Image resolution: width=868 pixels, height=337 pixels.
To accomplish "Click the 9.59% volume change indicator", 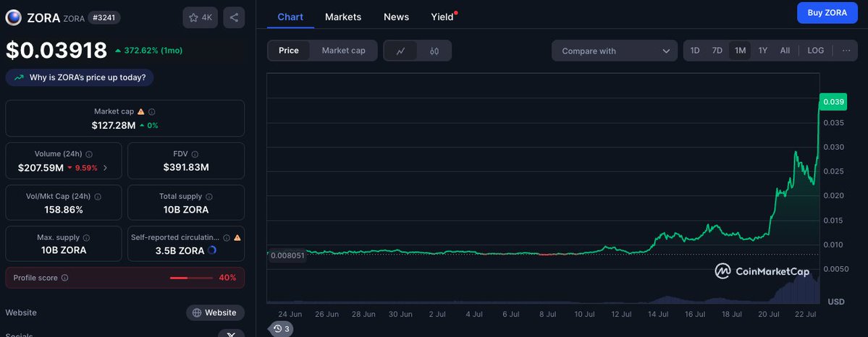I will coord(83,168).
